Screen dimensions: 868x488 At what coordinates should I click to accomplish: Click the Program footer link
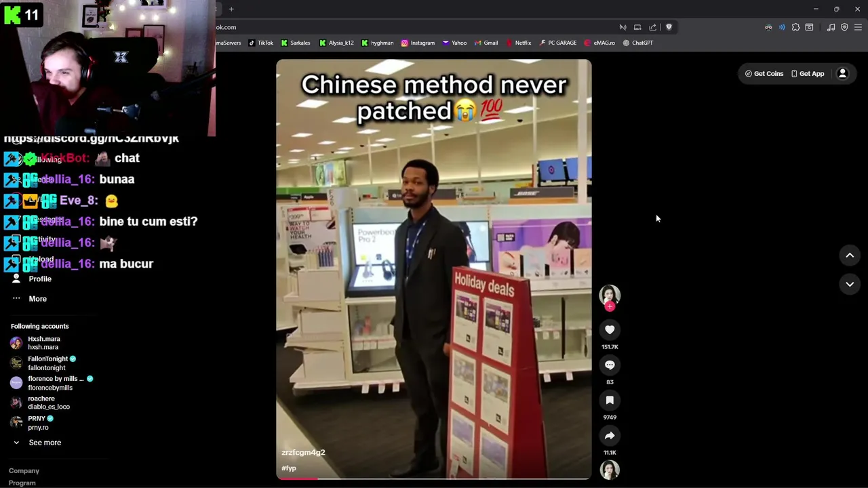(22, 483)
